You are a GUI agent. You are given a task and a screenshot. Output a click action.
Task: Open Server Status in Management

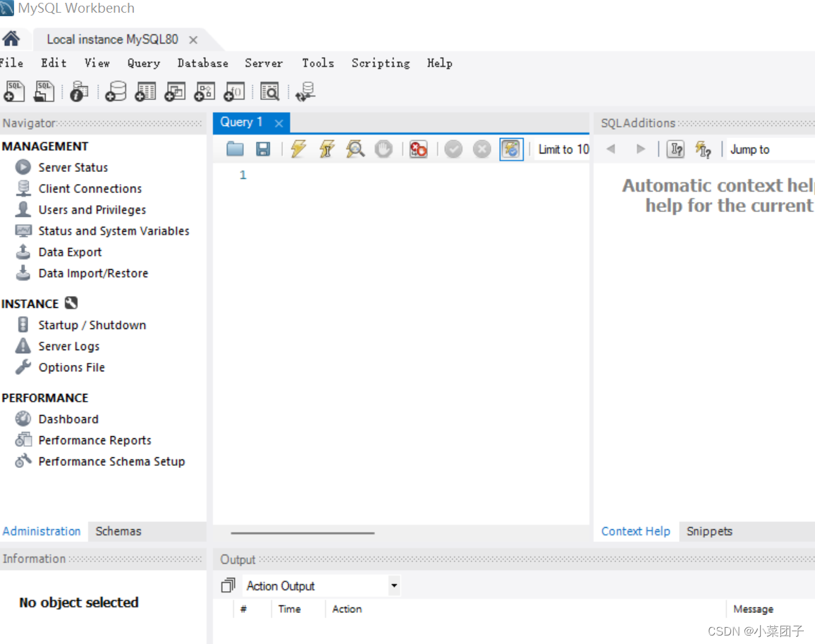tap(73, 167)
